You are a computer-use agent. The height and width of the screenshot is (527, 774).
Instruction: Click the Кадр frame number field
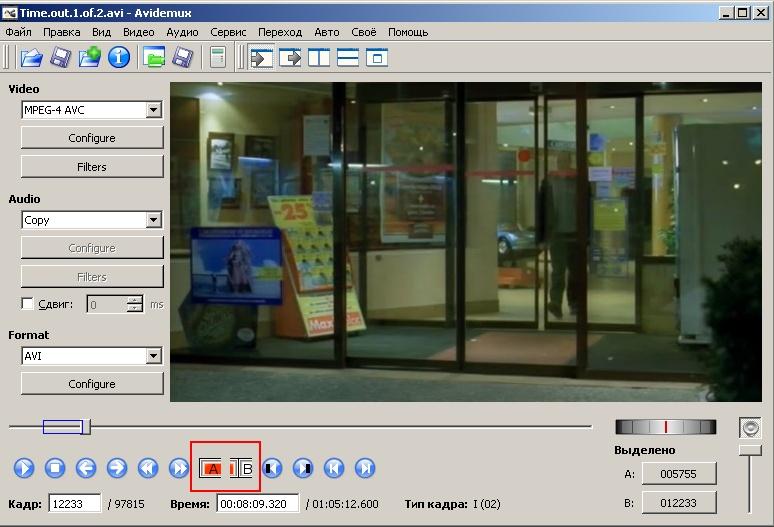coord(75,504)
